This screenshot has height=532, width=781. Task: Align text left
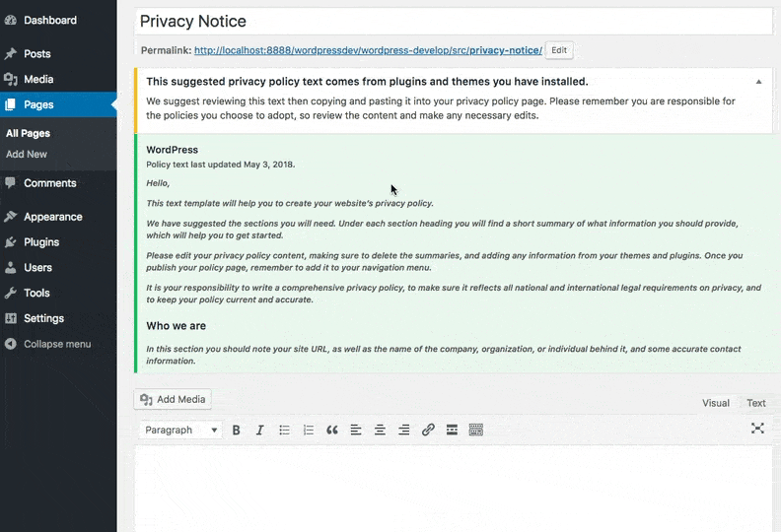click(356, 430)
